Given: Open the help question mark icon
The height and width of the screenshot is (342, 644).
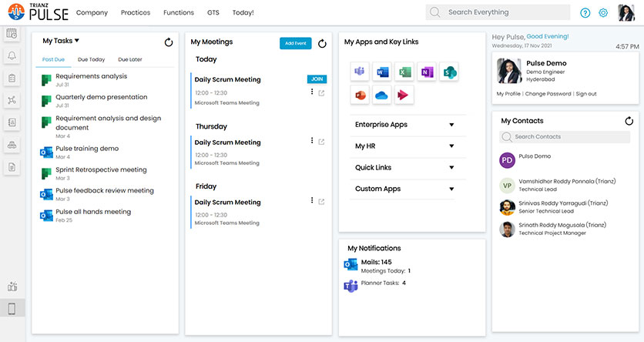Looking at the screenshot, I should (585, 13).
